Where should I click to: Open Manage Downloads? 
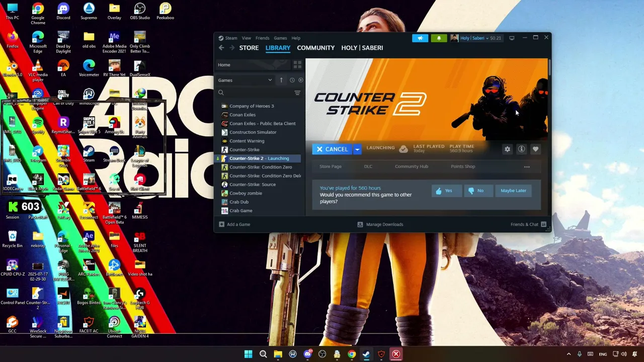click(380, 224)
